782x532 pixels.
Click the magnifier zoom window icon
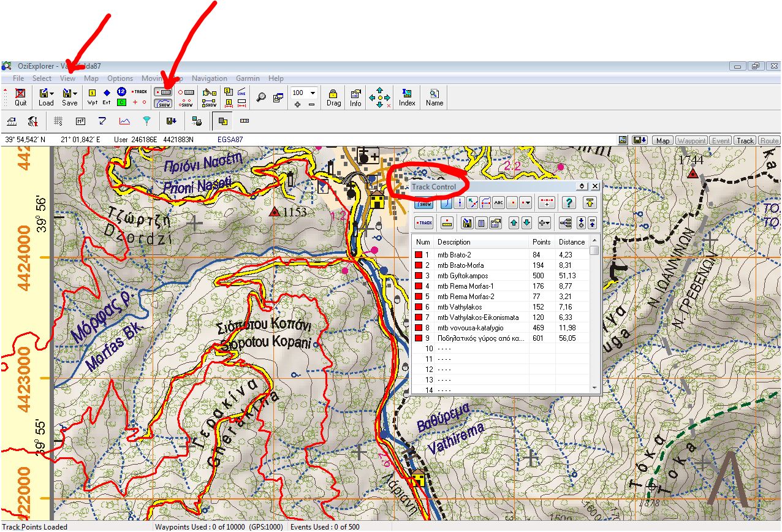tap(262, 97)
